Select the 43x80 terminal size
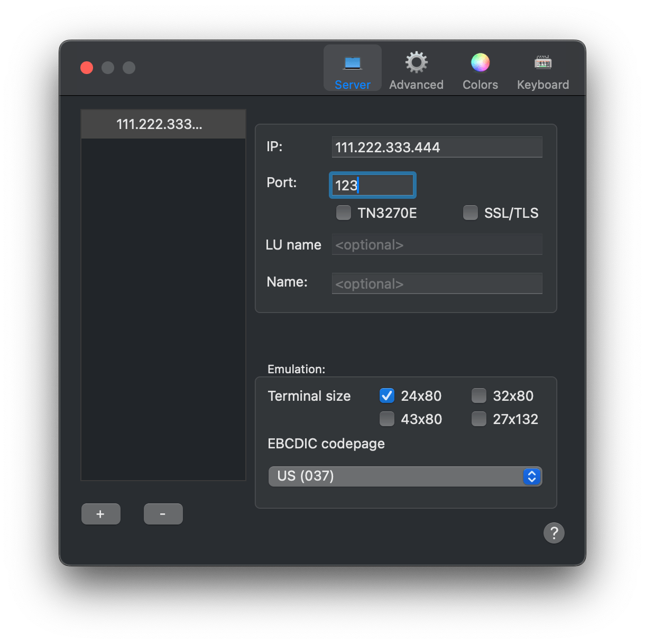 pyautogui.click(x=387, y=419)
